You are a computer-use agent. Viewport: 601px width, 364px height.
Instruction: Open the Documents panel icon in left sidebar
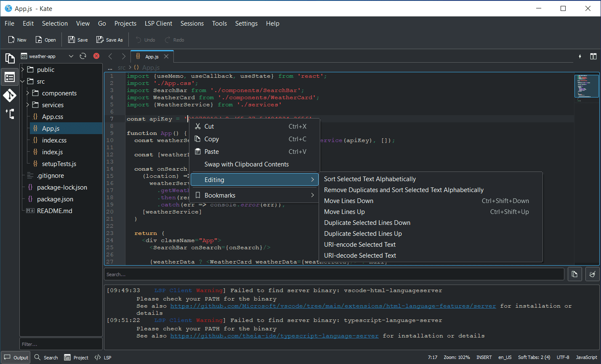(x=10, y=58)
